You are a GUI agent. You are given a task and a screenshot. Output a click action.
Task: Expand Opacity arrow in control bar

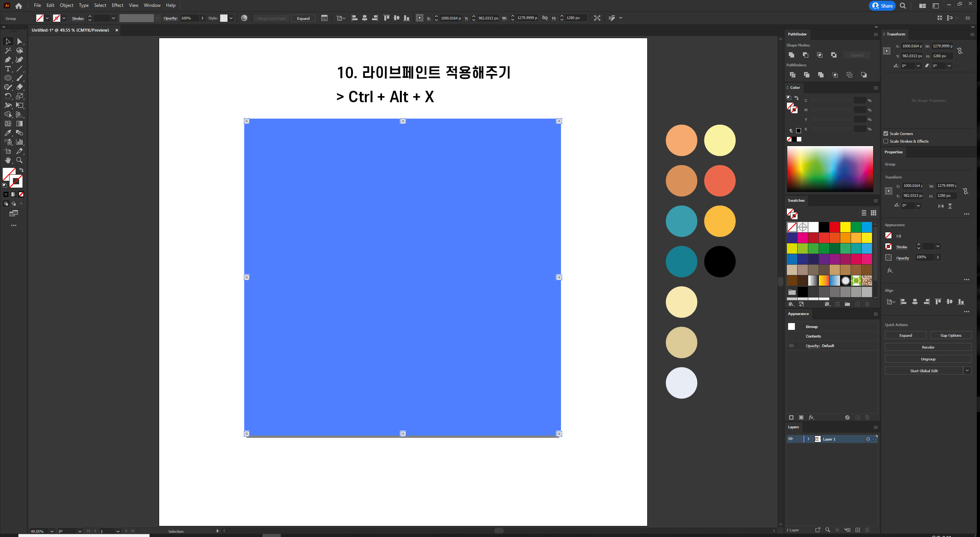click(202, 18)
